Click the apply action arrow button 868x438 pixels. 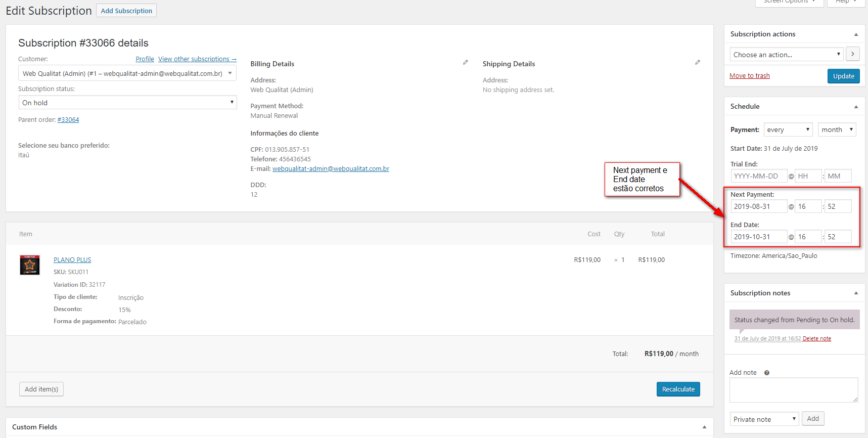852,54
